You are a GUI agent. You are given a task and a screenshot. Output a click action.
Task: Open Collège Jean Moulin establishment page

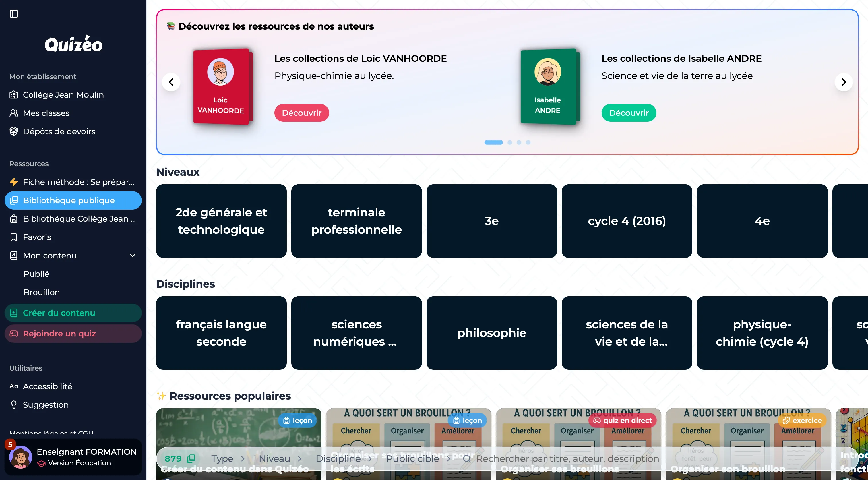(x=63, y=95)
